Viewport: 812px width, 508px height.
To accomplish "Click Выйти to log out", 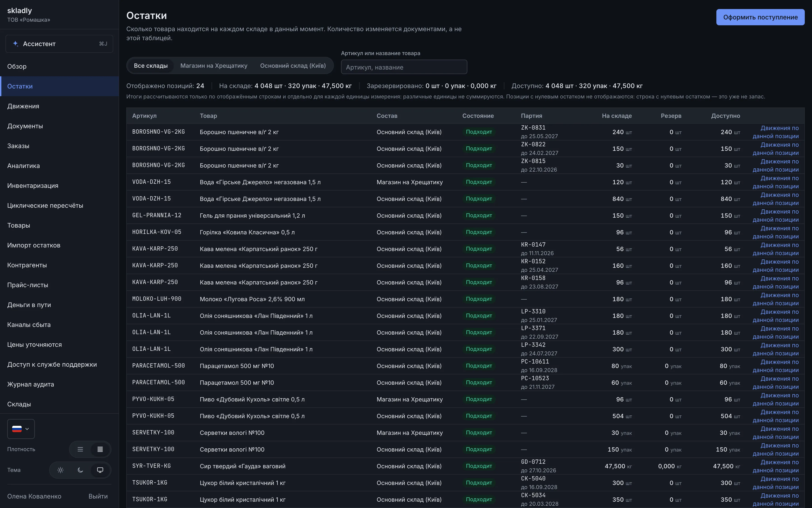I will point(98,496).
